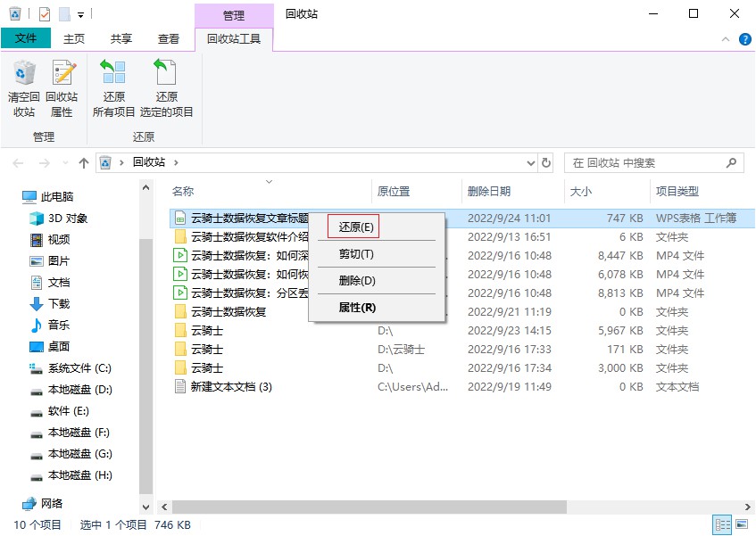Switch to the 主页 (Home) tab
This screenshot has width=756, height=536.
[x=74, y=39]
